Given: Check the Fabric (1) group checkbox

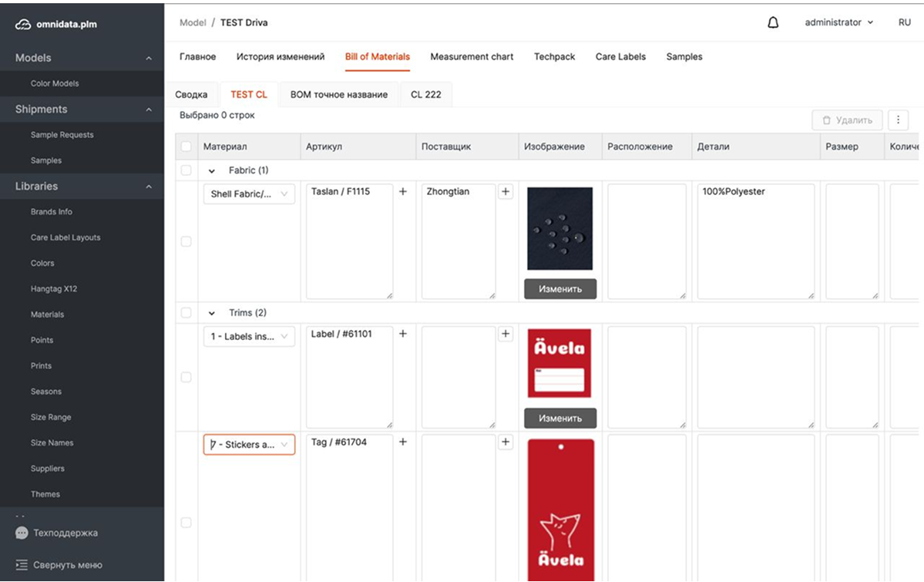Looking at the screenshot, I should coord(186,170).
